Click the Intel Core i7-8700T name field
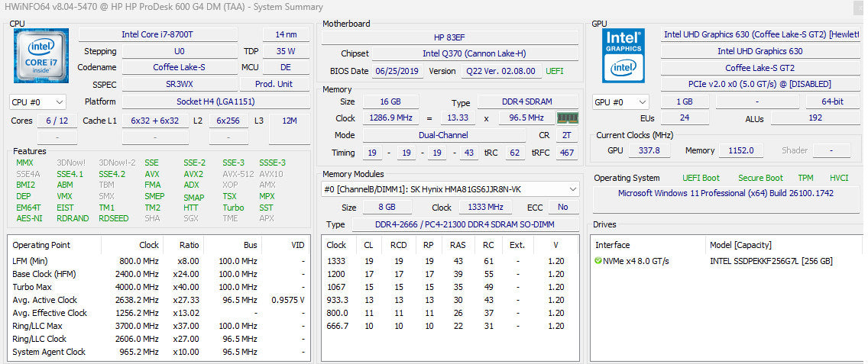Viewport: 868px width, 364px height. pyautogui.click(x=157, y=34)
